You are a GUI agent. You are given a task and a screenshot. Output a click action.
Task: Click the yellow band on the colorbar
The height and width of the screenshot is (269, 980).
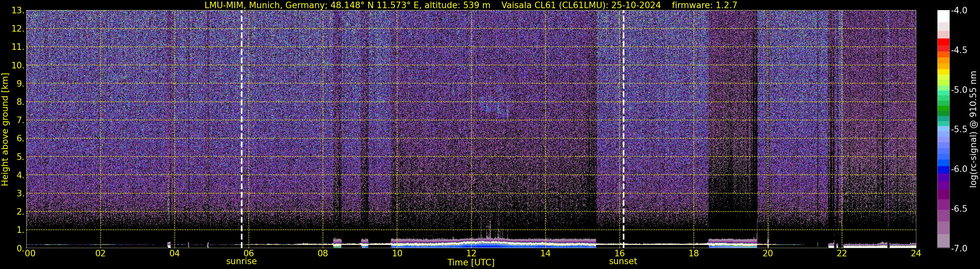pyautogui.click(x=943, y=72)
